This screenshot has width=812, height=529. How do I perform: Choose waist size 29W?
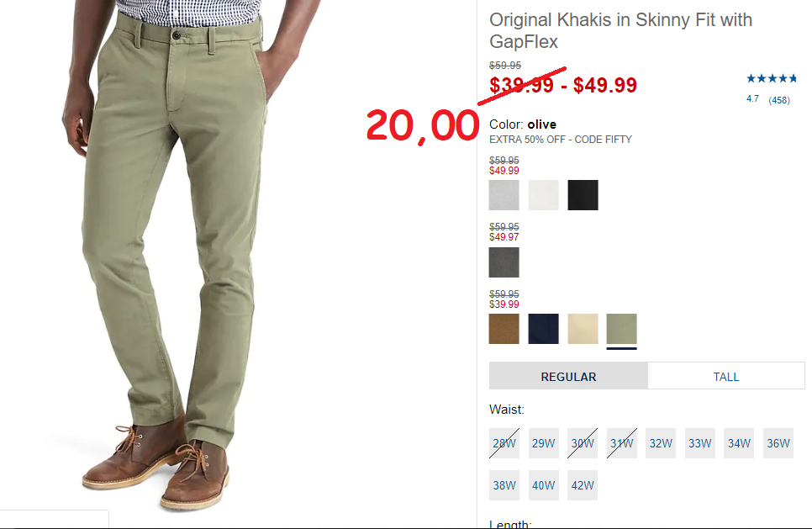coord(543,443)
